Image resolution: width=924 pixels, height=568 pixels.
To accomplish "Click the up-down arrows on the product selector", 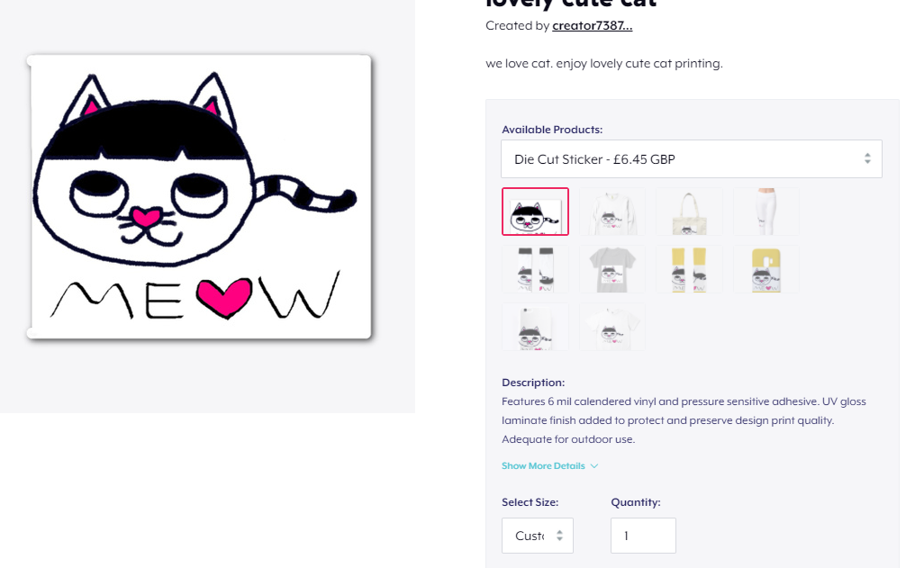I will pos(867,158).
